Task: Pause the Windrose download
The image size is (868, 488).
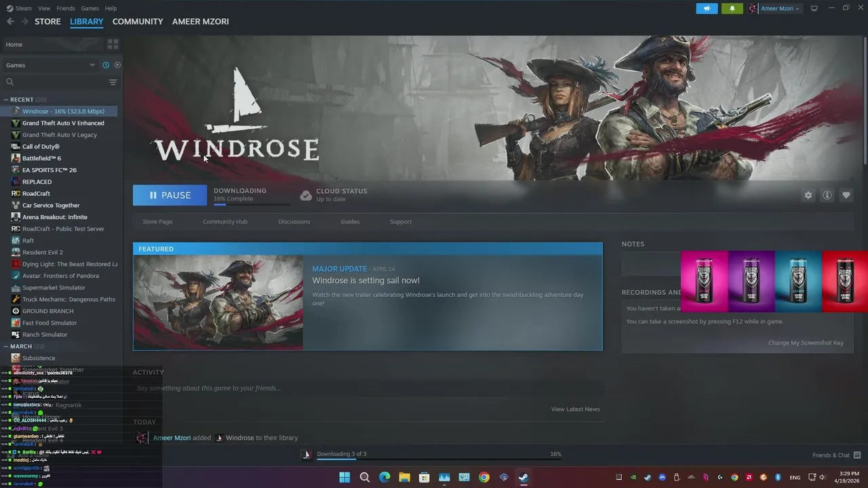Action: (x=170, y=195)
